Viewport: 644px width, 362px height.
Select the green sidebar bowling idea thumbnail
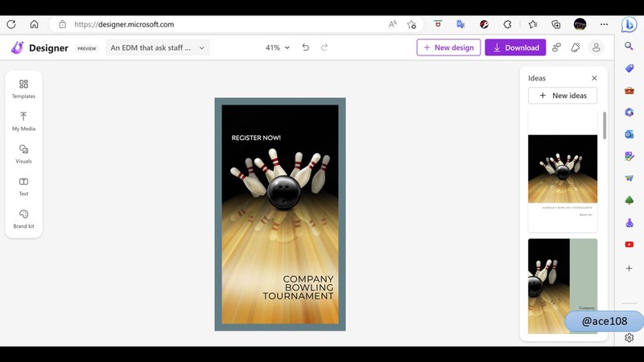pyautogui.click(x=563, y=286)
